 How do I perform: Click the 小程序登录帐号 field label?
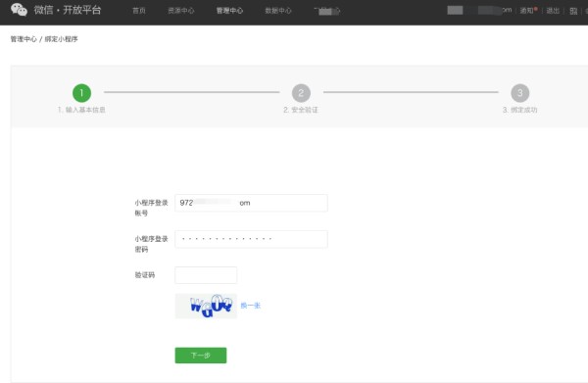(x=152, y=208)
